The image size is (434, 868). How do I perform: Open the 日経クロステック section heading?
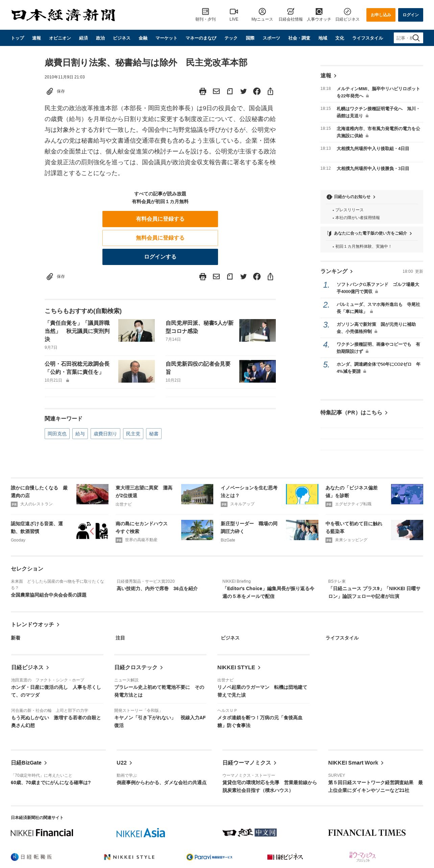point(139,668)
